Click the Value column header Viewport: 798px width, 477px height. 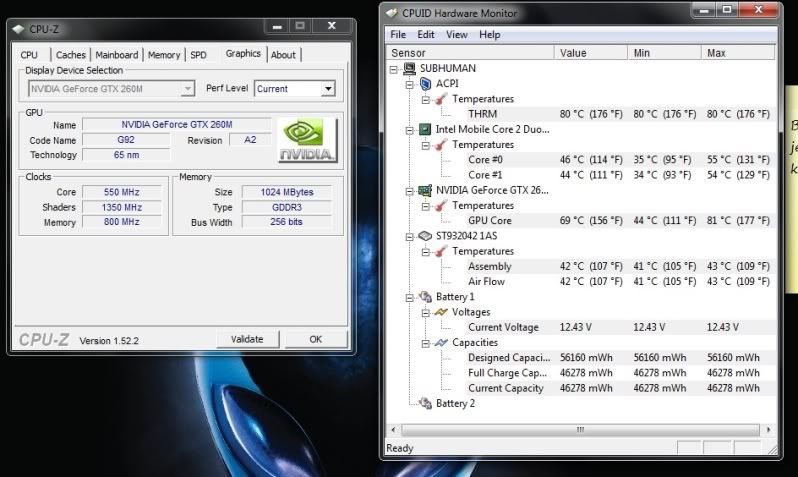point(591,53)
